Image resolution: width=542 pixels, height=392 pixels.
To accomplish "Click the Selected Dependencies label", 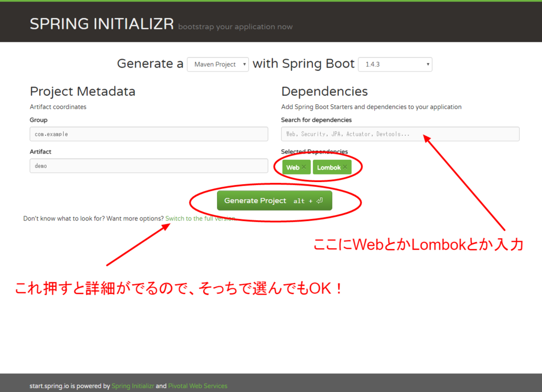I will coord(314,151).
